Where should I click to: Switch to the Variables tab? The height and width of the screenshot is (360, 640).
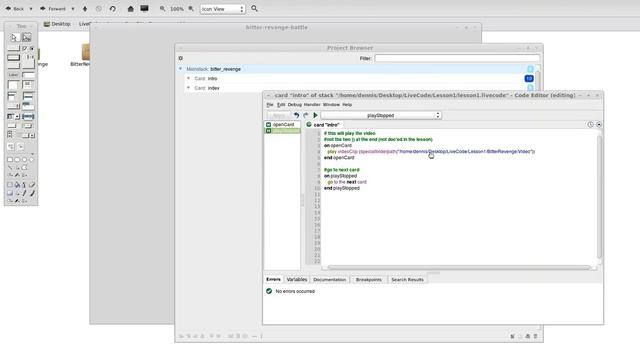coord(297,280)
